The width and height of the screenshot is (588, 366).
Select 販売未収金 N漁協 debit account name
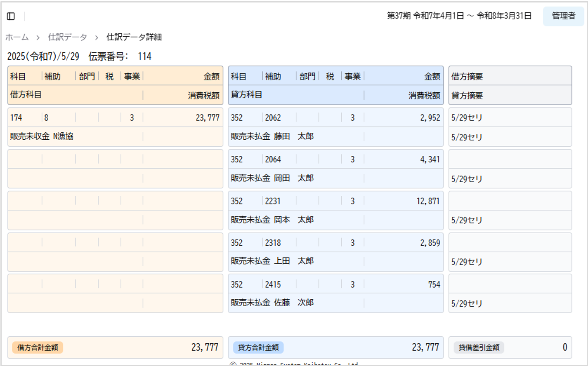click(x=42, y=136)
